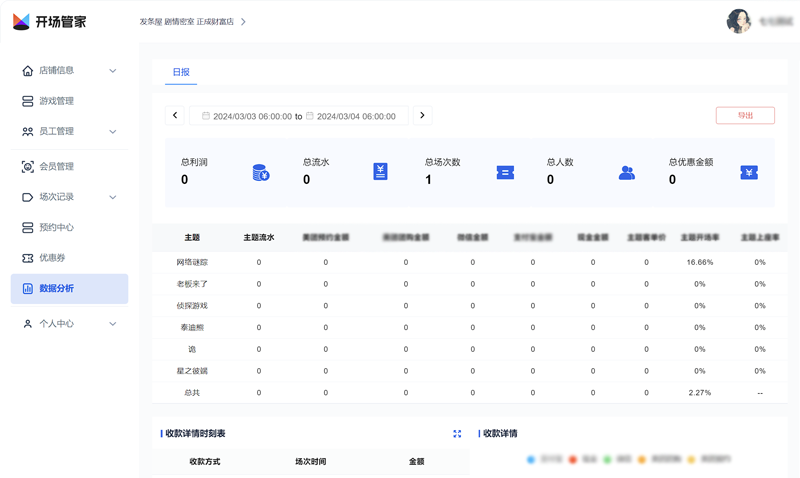Screen dimensions: 800x478
Task: Click the 主题 column header
Action: pyautogui.click(x=192, y=237)
